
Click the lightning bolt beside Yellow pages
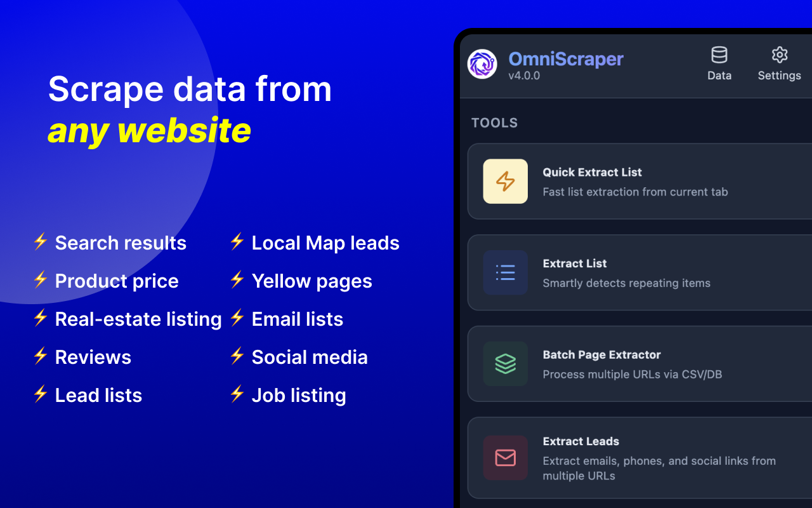tap(237, 280)
